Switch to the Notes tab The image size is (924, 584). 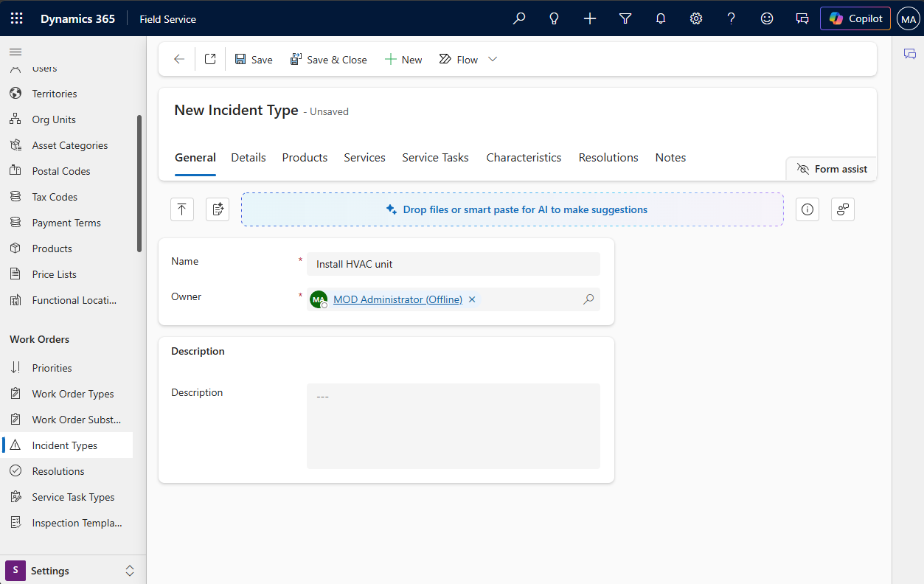[x=670, y=158]
